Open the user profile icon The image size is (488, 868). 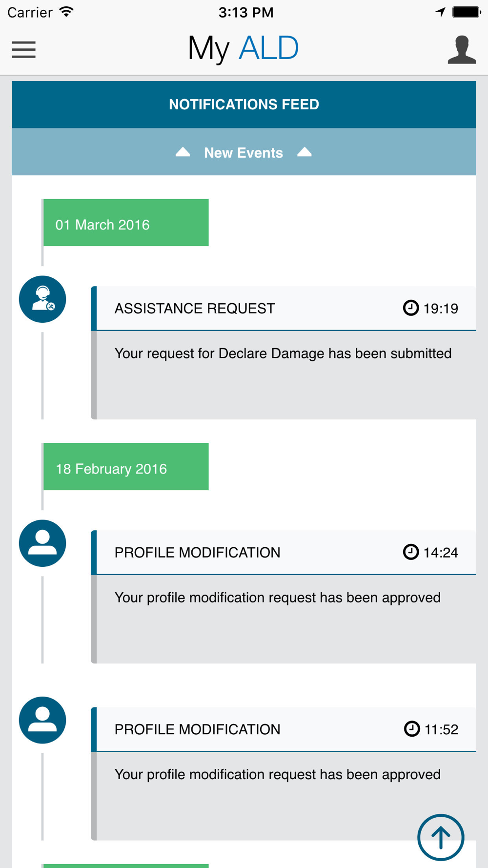[x=461, y=50]
